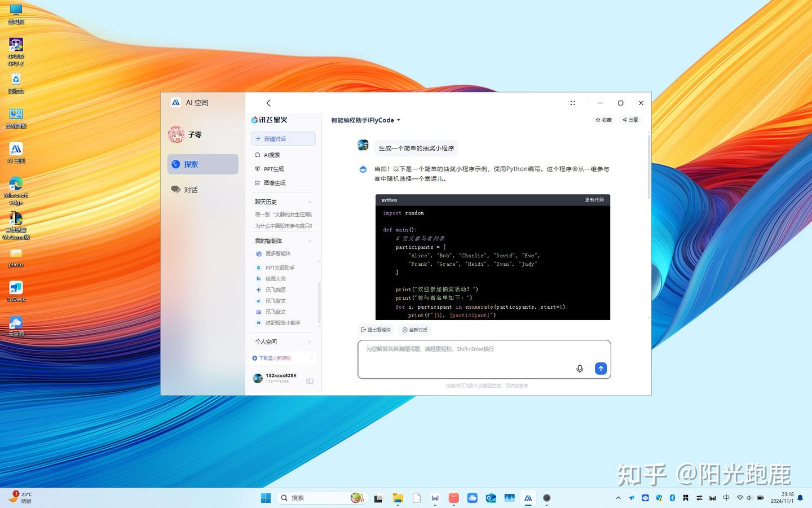Expand the chevron on the 下载星火 banner
This screenshot has height=508, width=812.
(311, 358)
